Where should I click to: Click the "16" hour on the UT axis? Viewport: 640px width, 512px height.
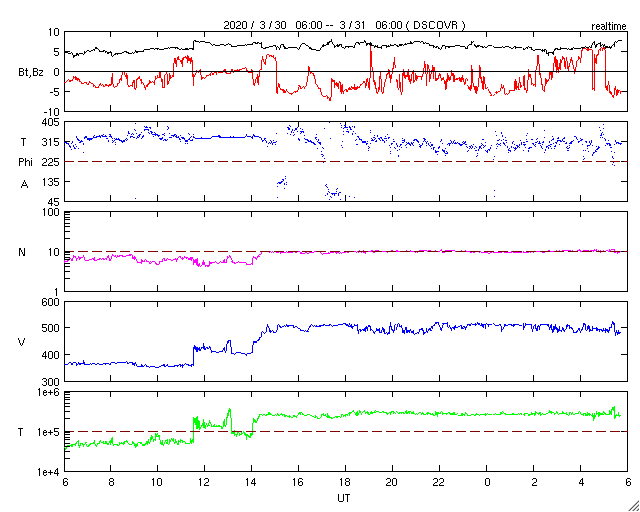pyautogui.click(x=298, y=481)
